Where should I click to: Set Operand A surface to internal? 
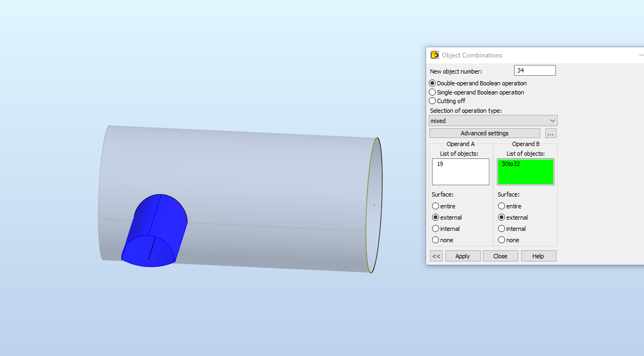click(x=435, y=229)
